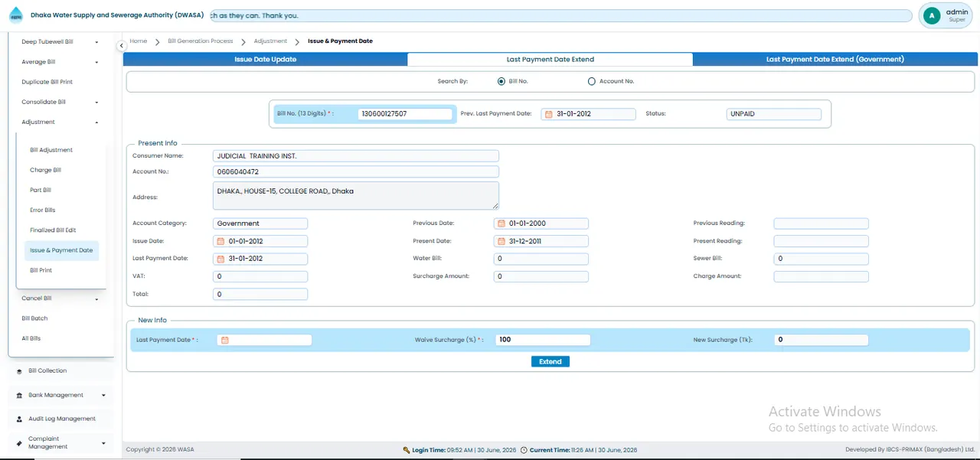Open calendar icon in Present Date field
Viewport: 980px width, 460px height.
[501, 241]
